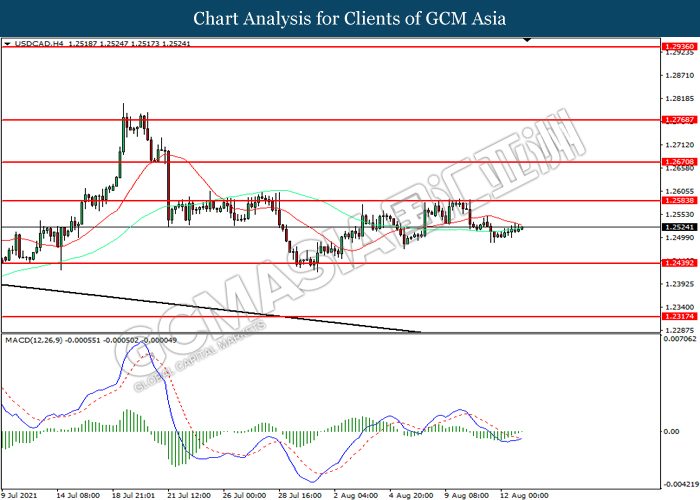Select the 1.29360 red price label
700x500 pixels.
click(679, 47)
